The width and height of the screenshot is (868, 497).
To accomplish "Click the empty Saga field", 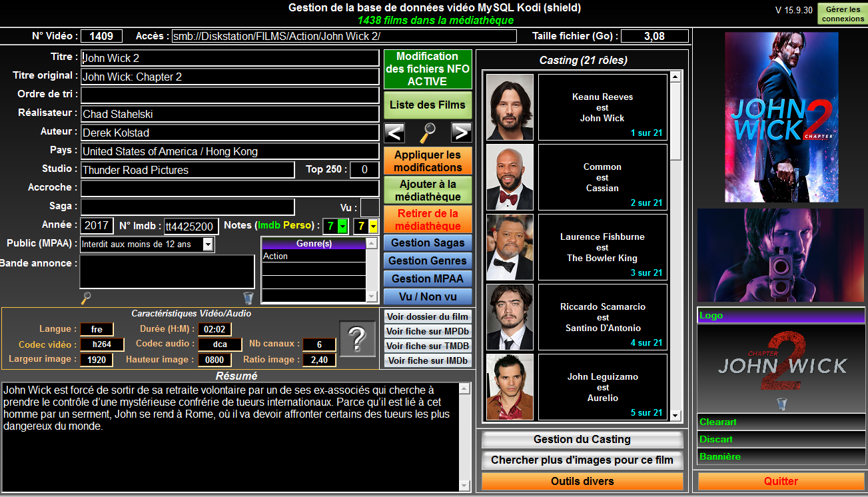I will (187, 207).
